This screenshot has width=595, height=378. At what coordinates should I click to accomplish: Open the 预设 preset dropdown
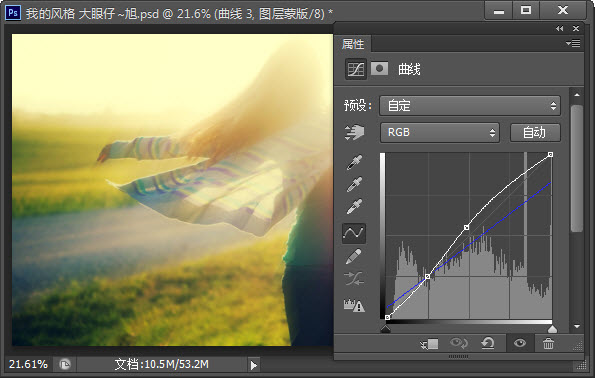470,106
